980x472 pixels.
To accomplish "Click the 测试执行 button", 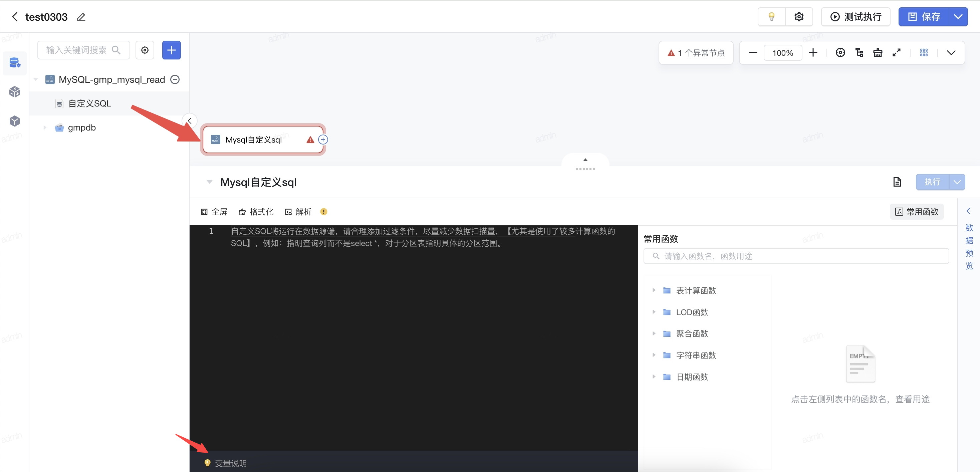I will [855, 17].
